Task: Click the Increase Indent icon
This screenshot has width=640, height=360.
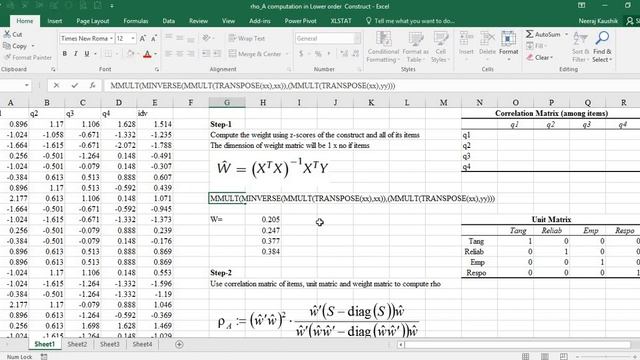Action: pyautogui.click(x=217, y=53)
